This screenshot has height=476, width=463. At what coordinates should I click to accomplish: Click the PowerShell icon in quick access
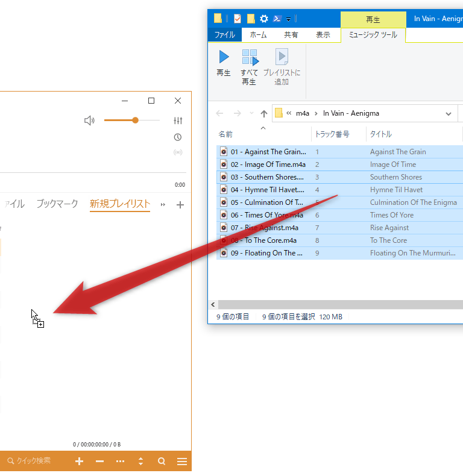(277, 19)
